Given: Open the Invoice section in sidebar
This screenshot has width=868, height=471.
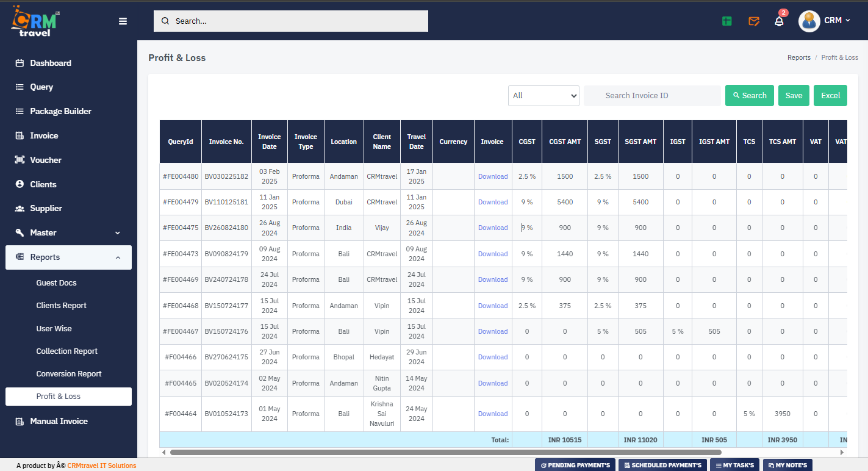Looking at the screenshot, I should point(43,135).
